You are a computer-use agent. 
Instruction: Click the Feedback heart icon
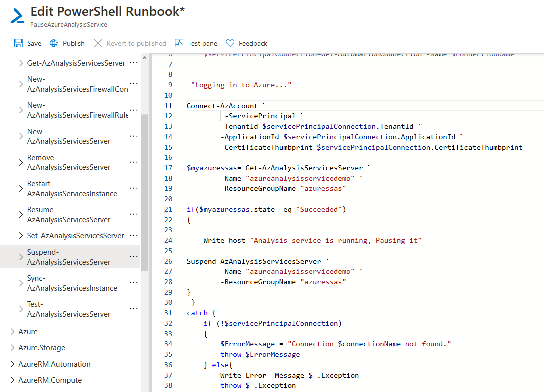click(x=230, y=43)
